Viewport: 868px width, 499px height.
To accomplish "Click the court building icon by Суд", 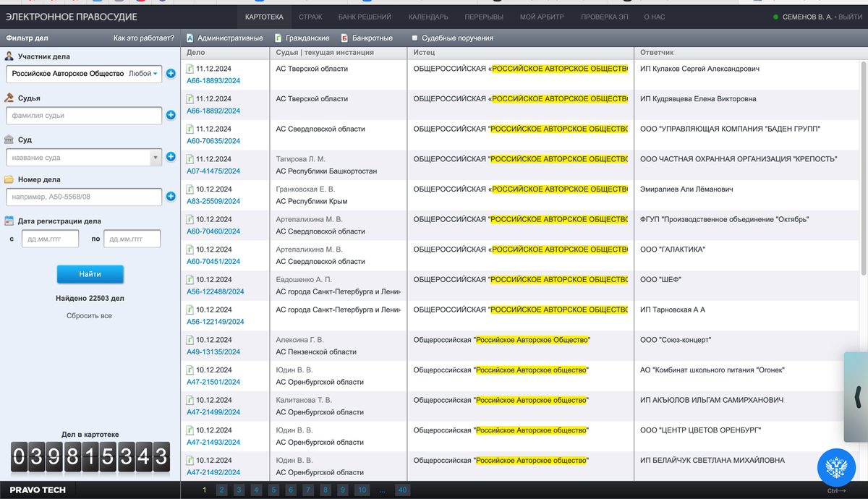I will coord(9,140).
